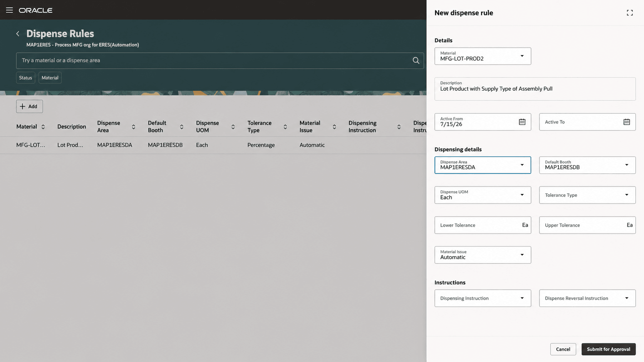Click the Upper Tolerance field
The image size is (644, 362).
click(587, 225)
